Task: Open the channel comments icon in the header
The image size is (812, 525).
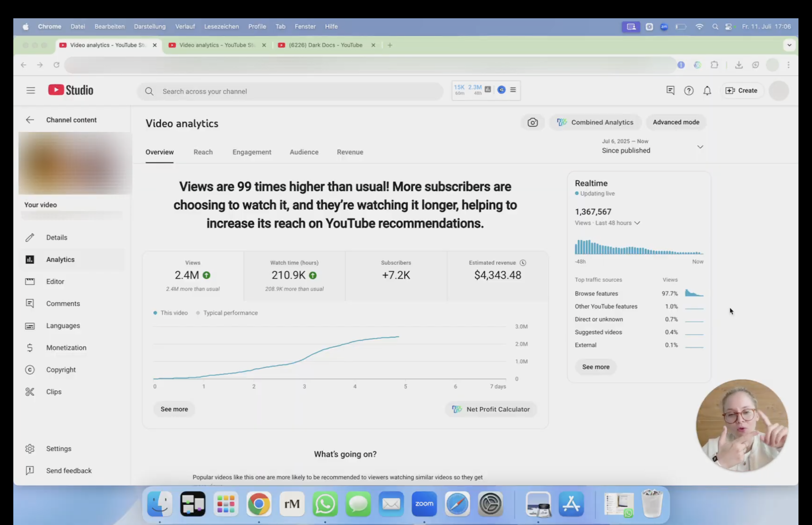Action: [x=670, y=90]
